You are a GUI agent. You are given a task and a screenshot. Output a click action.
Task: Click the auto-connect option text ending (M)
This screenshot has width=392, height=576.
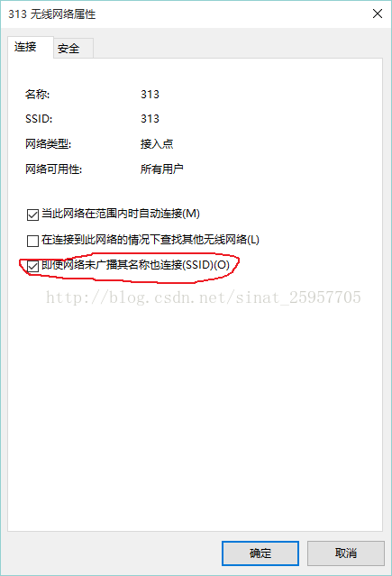pos(121,214)
